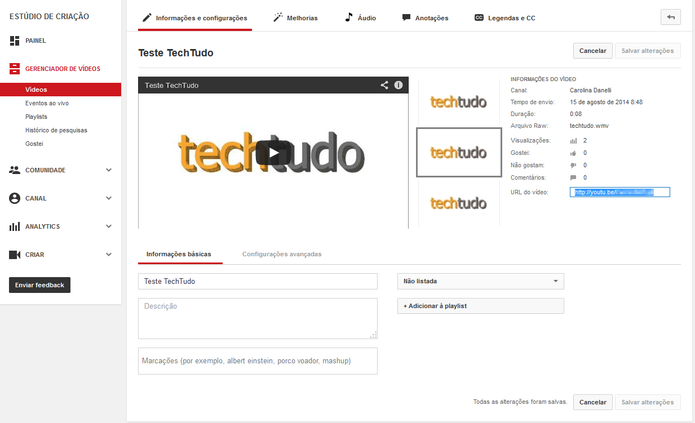Click the Estúdio de Criação heading
This screenshot has width=695, height=423.
coord(49,16)
